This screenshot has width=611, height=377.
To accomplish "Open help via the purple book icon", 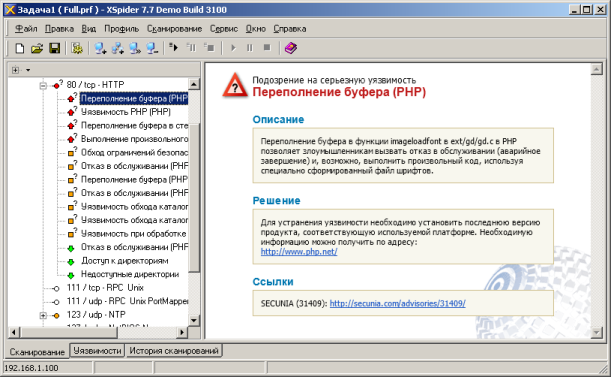I will pos(291,48).
